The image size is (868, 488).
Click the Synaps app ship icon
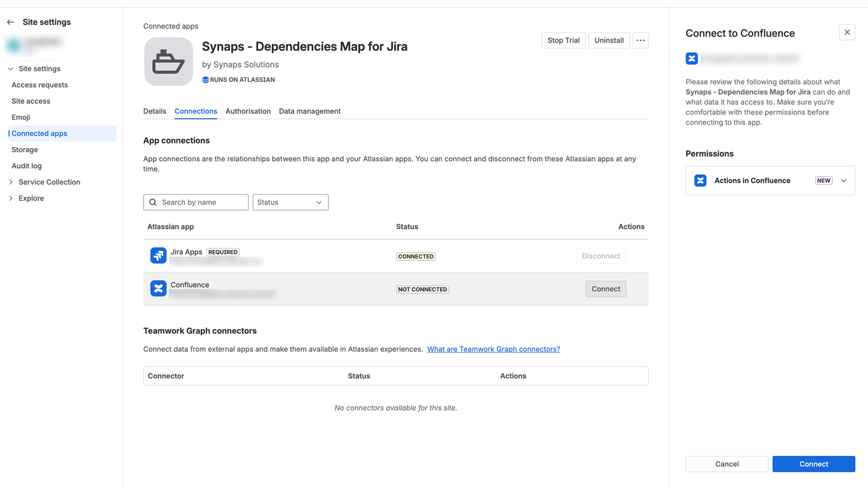point(168,61)
